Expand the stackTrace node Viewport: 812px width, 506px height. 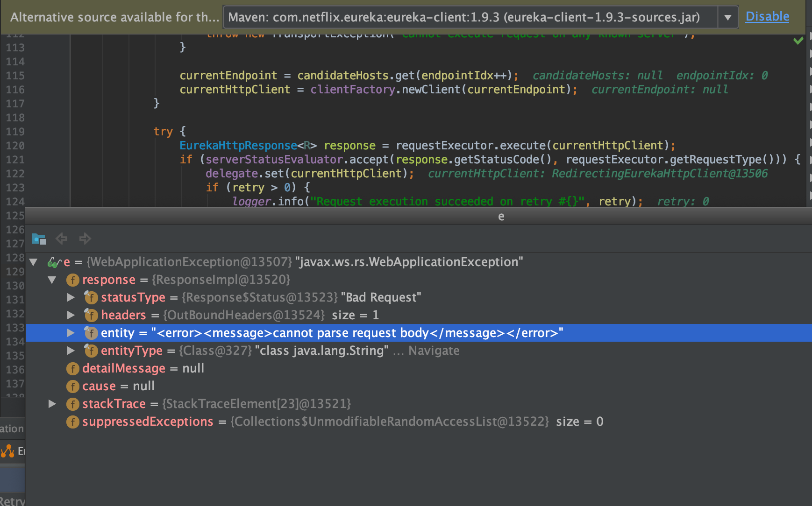point(52,404)
